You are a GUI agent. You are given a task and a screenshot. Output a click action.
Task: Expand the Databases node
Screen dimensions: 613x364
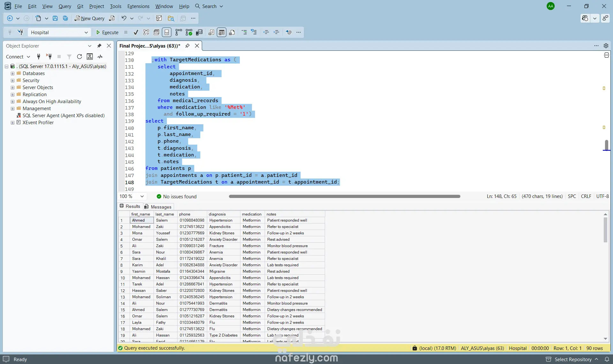12,73
